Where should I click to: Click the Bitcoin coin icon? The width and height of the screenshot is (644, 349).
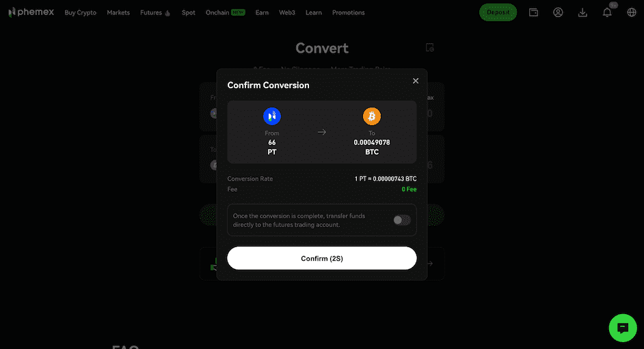372,116
